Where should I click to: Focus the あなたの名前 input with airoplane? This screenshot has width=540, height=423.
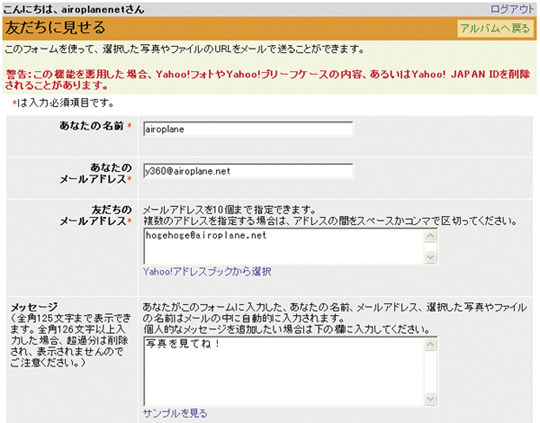[x=248, y=129]
